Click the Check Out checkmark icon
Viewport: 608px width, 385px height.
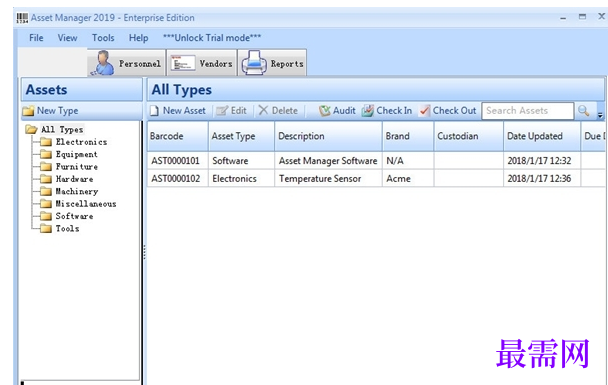(424, 111)
